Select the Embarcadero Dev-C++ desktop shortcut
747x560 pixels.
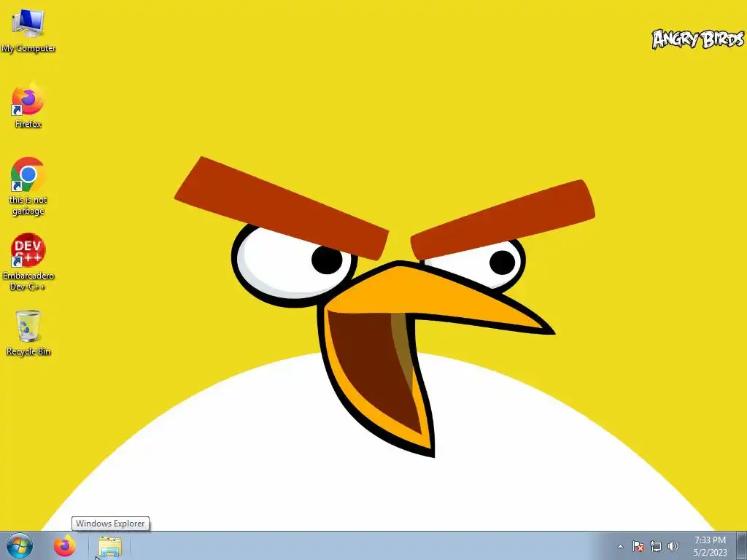coord(28,262)
